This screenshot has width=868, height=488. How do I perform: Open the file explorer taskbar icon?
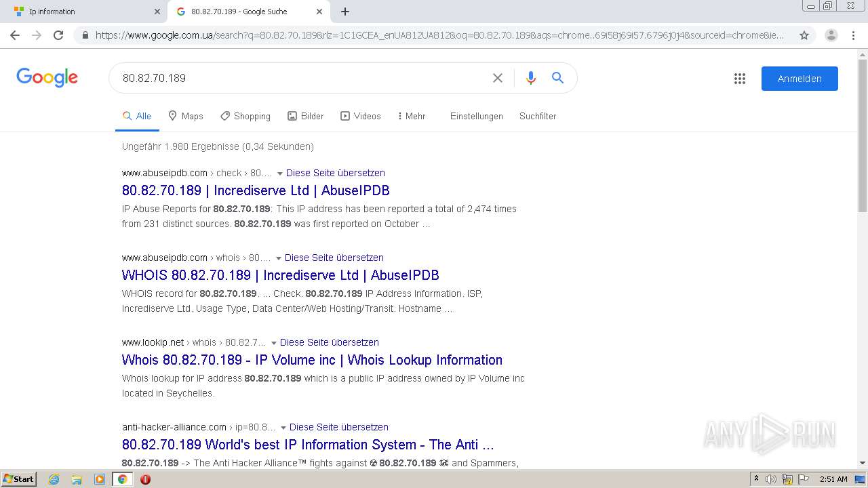point(77,479)
